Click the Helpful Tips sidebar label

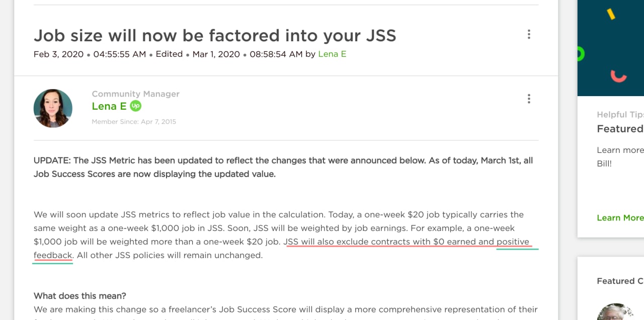[620, 115]
